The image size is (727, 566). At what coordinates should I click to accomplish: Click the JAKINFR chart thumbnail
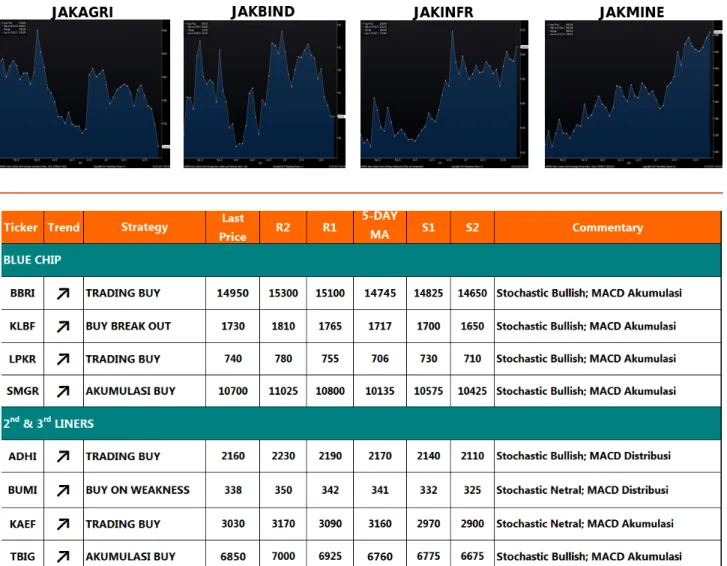pos(444,94)
